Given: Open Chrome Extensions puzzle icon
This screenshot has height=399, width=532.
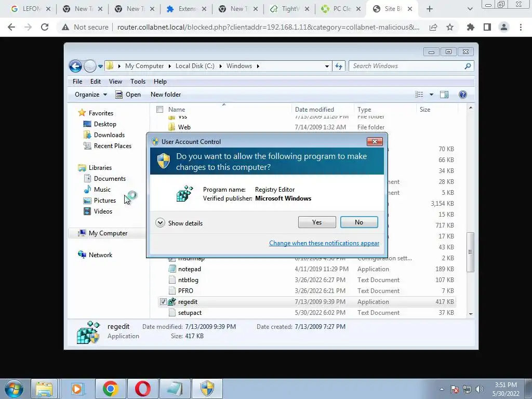Looking at the screenshot, I should tap(470, 27).
